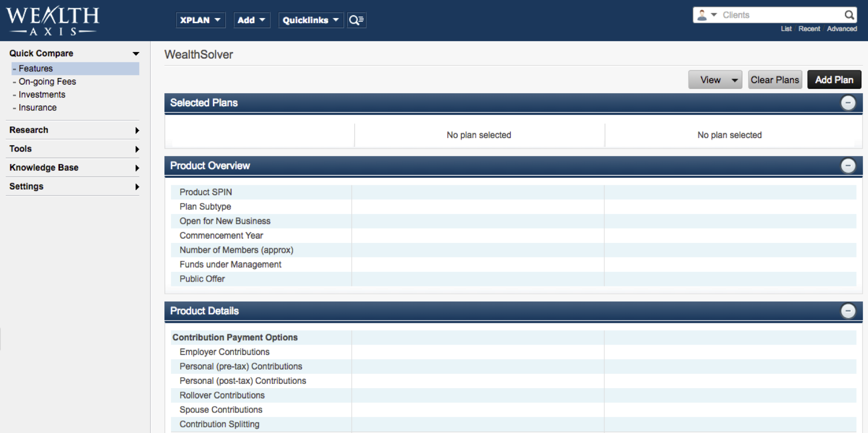Click the magnifier icon in Clients search
The width and height of the screenshot is (868, 433).
coord(849,15)
